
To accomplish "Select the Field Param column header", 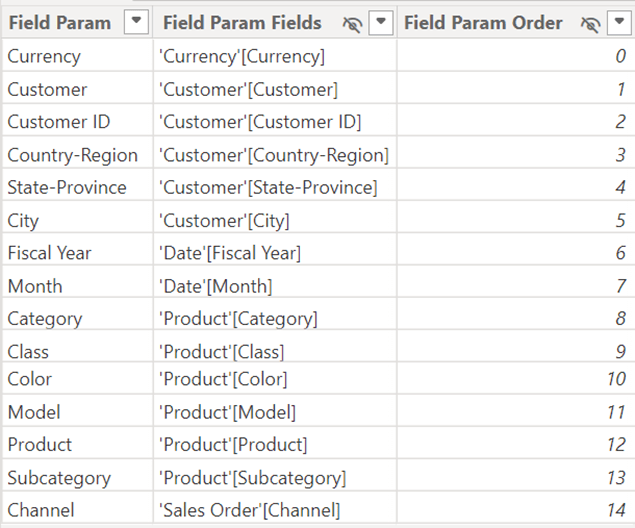I will pos(60,23).
